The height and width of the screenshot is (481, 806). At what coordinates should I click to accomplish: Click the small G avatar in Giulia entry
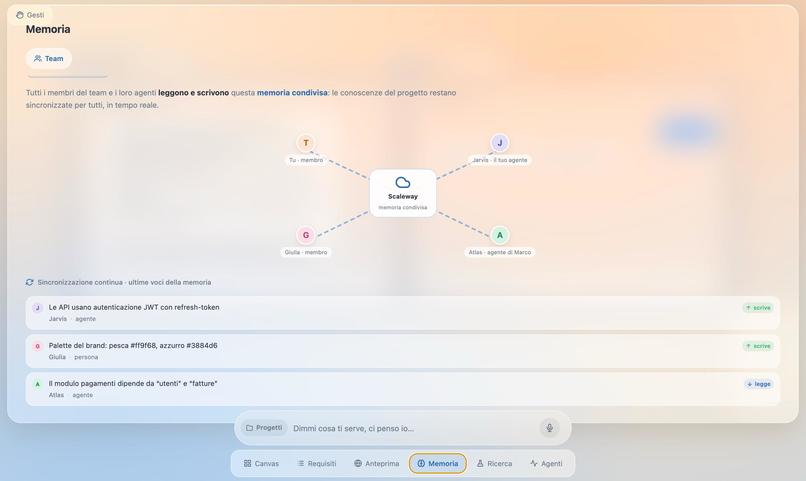point(37,346)
